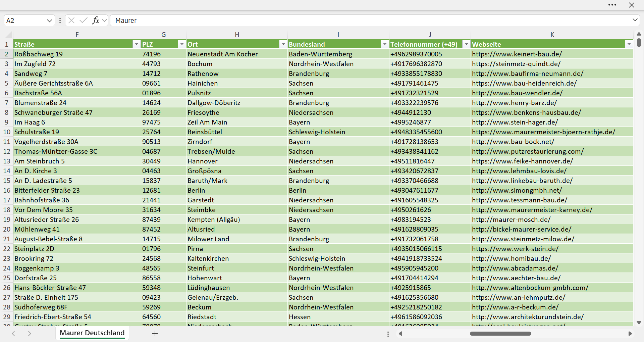Go to the previous sheet with the left arrow
This screenshot has height=342, width=644.
coord(13,333)
